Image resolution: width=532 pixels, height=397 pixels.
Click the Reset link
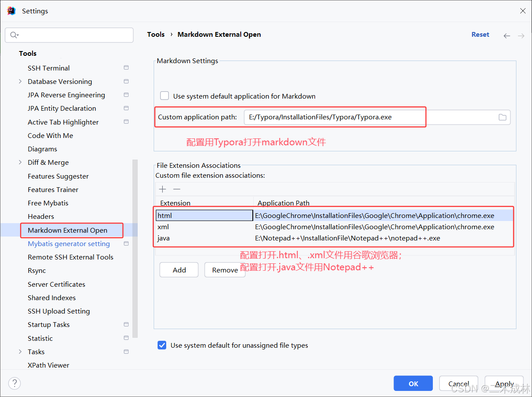[x=480, y=35]
